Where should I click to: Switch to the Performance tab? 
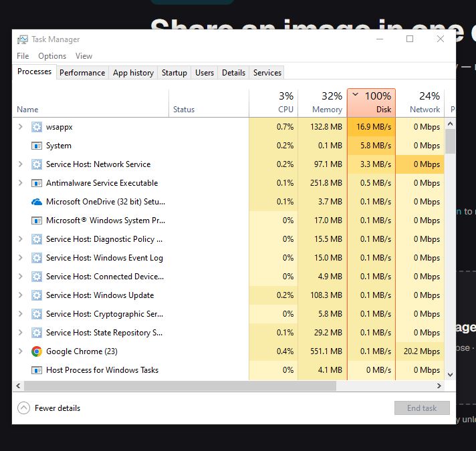(82, 73)
